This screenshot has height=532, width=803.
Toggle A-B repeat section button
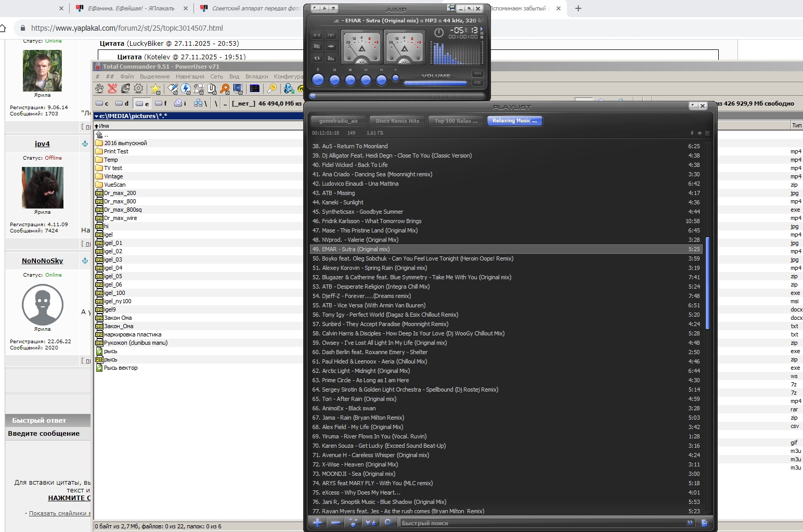click(x=317, y=35)
